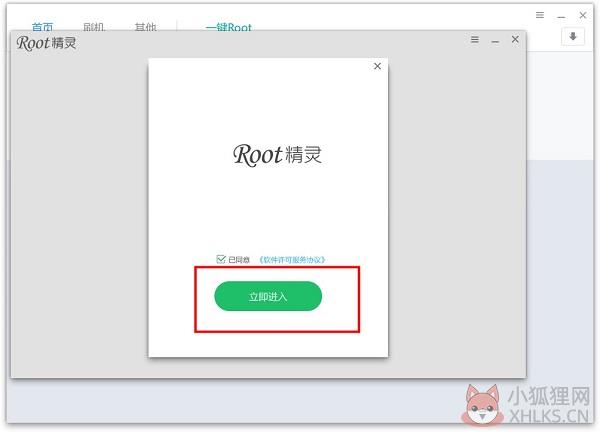Uncheck the 已同意 agreement checkbox
Screen dimensions: 600x432
[x=221, y=259]
